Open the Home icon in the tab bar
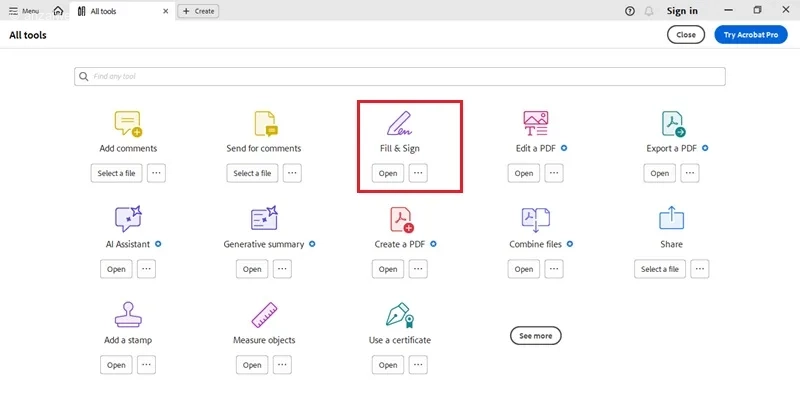800x411 pixels. point(59,11)
